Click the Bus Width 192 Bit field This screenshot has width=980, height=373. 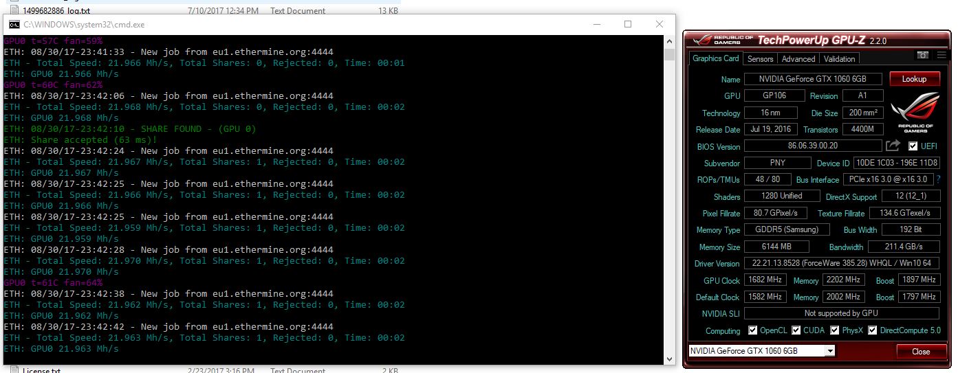coord(911,230)
